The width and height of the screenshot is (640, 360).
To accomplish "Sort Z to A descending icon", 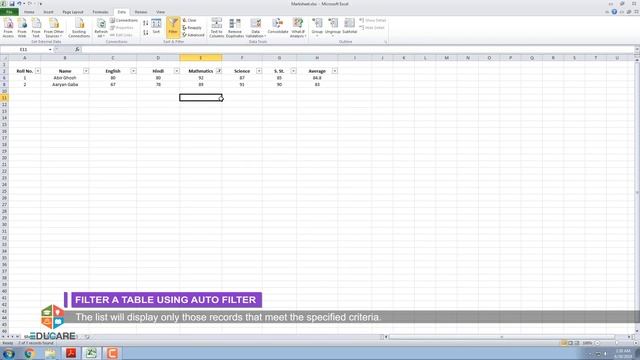I will 146,32.
